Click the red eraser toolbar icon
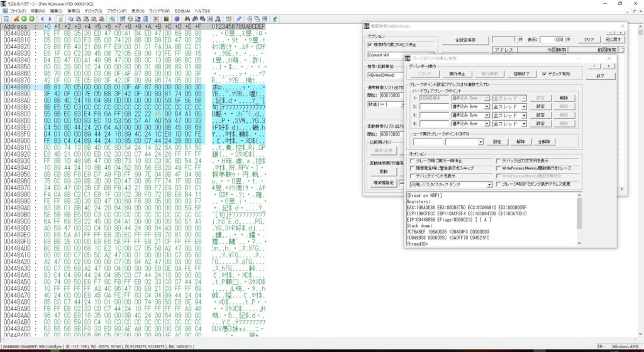The image size is (644, 352). [x=16, y=19]
